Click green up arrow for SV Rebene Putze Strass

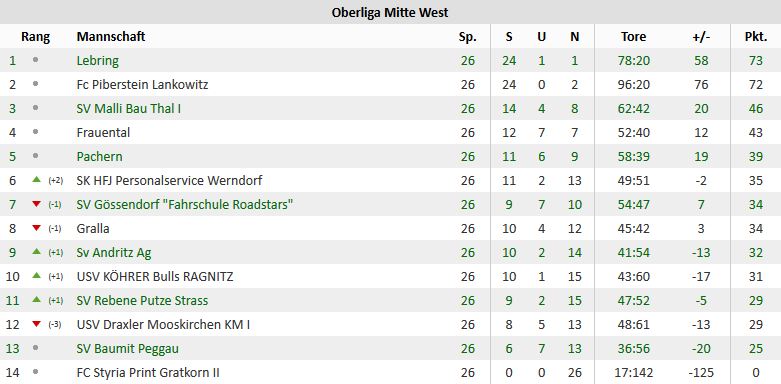click(36, 300)
